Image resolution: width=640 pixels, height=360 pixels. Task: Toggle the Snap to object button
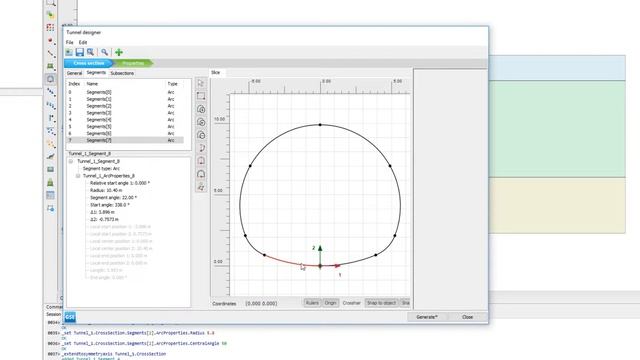pos(381,303)
